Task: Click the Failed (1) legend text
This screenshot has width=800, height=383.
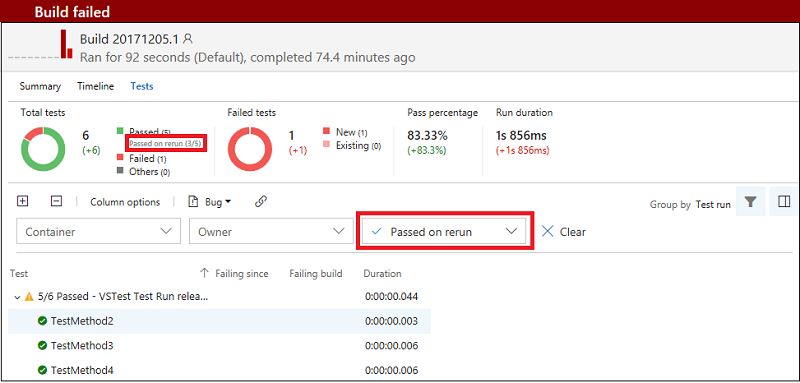Action: click(x=148, y=159)
